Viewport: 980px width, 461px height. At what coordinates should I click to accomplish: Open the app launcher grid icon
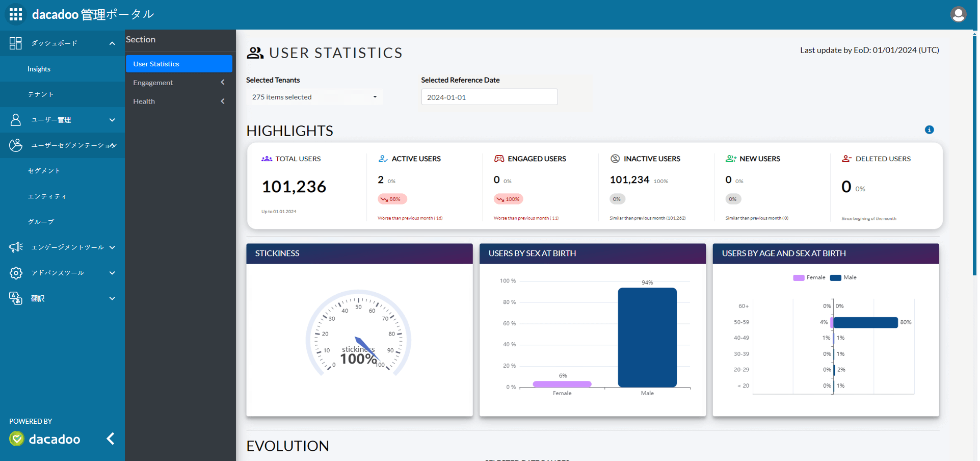(x=16, y=14)
